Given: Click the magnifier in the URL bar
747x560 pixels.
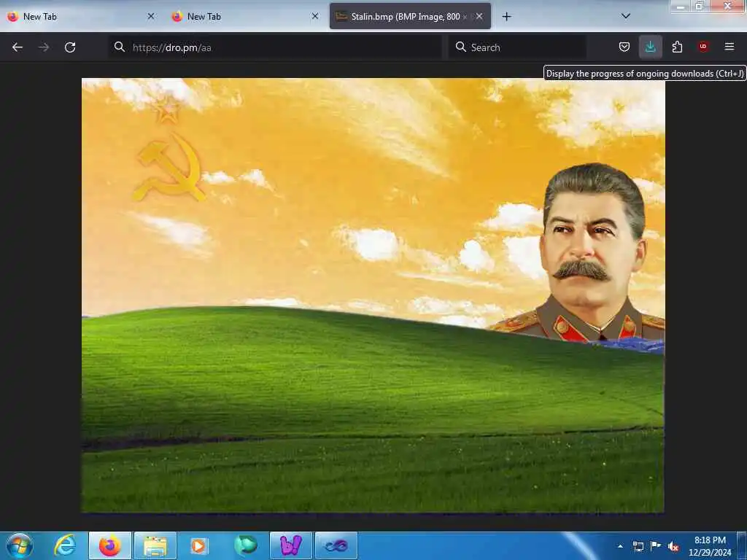Looking at the screenshot, I should [120, 47].
